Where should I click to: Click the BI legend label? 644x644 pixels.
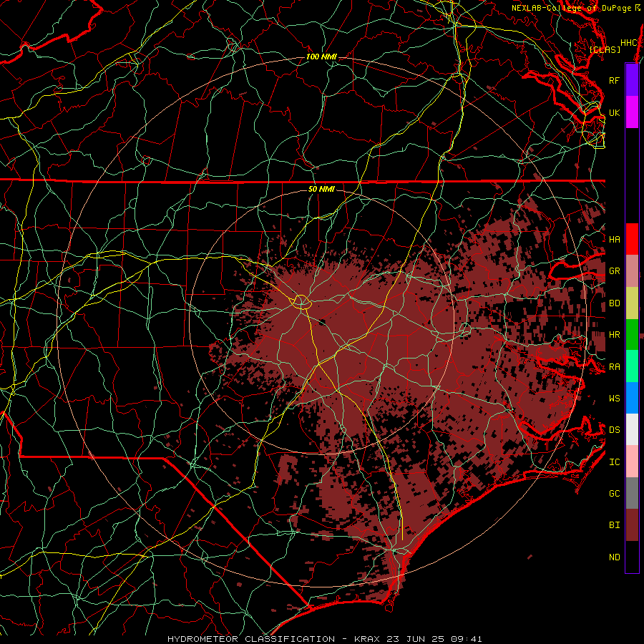tap(615, 525)
